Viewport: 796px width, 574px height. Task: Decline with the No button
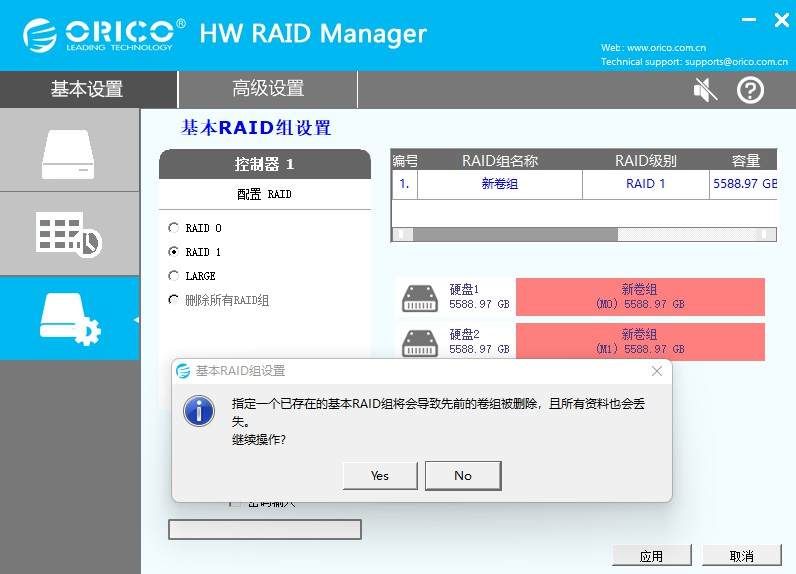pyautogui.click(x=463, y=476)
